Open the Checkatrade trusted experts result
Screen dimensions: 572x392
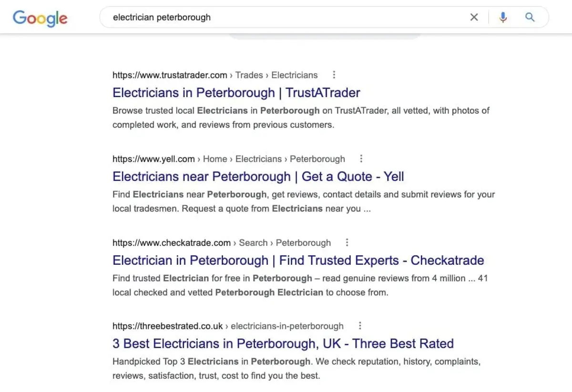click(298, 260)
